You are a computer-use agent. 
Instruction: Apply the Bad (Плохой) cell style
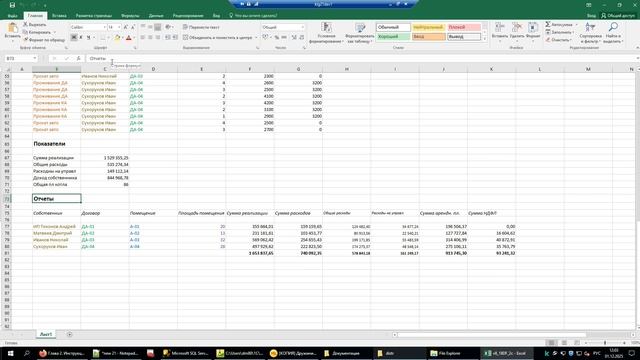464,27
